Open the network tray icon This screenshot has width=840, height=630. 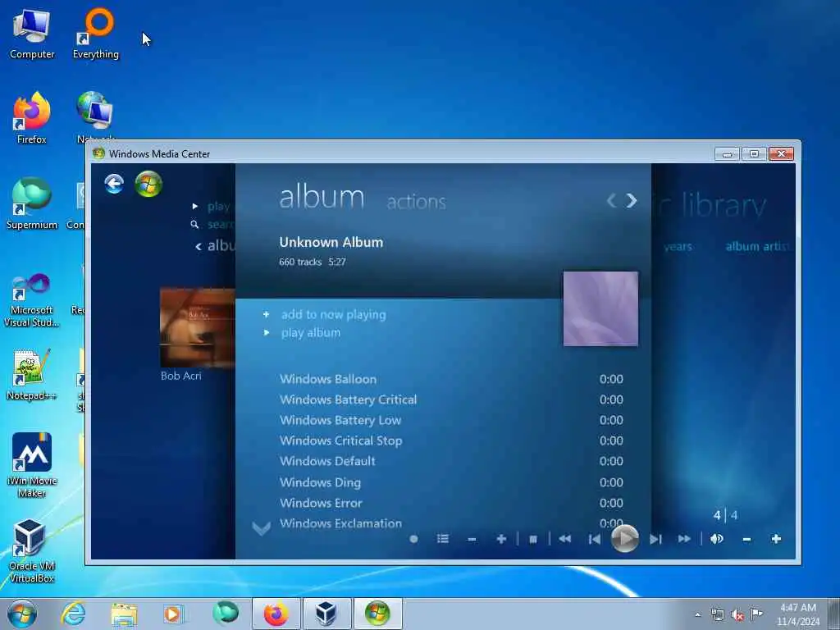pos(717,614)
